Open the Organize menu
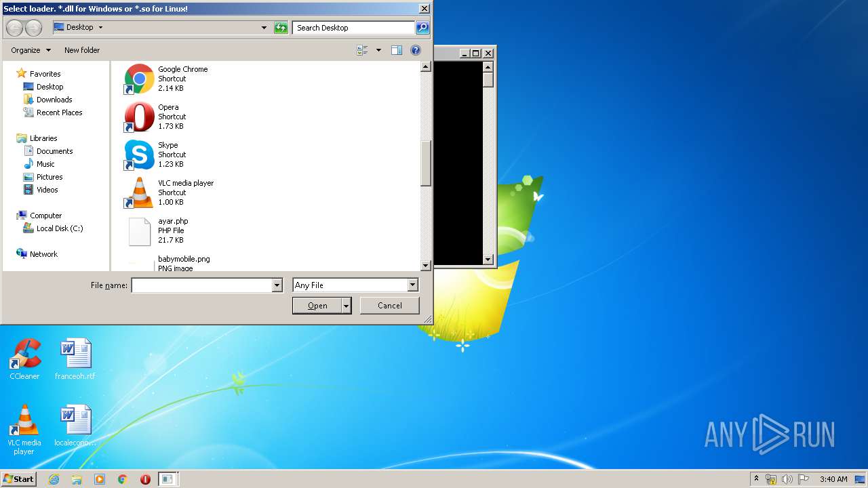This screenshot has width=868, height=488. 31,50
